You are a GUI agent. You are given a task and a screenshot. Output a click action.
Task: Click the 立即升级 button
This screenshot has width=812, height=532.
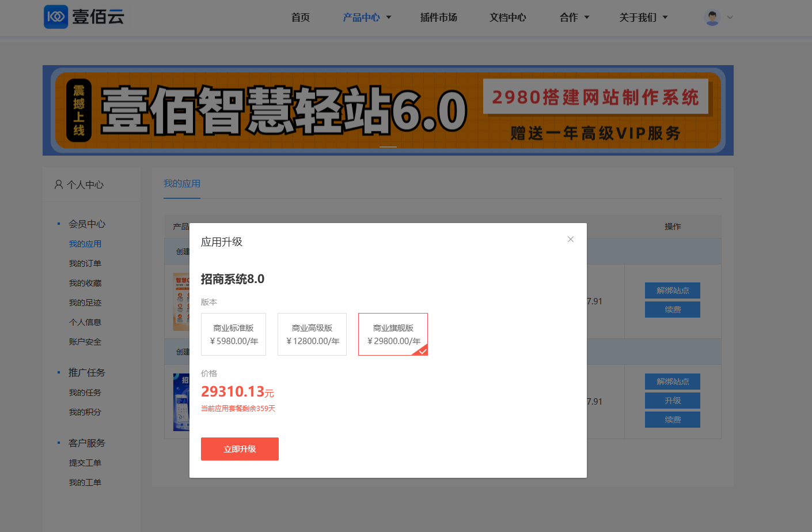click(x=240, y=449)
